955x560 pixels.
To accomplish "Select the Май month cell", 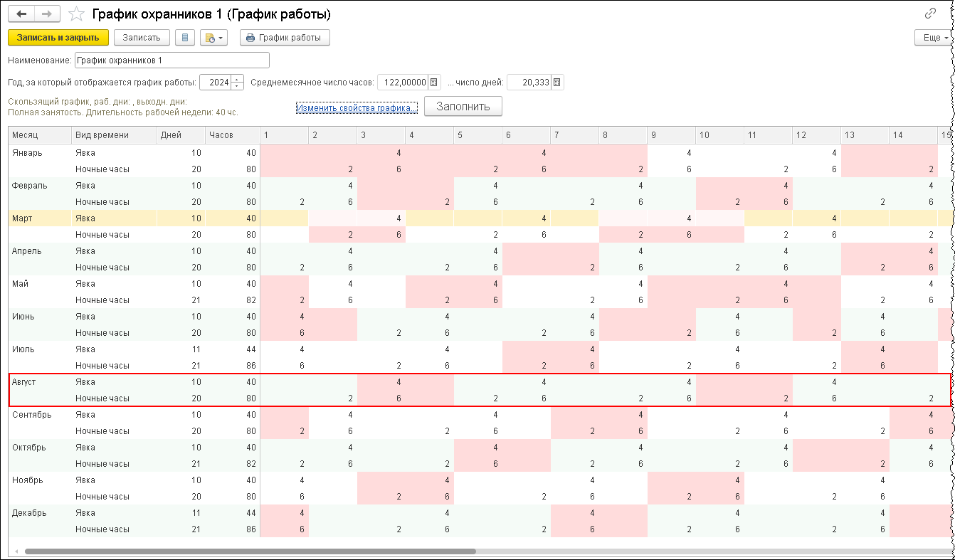I will click(40, 283).
